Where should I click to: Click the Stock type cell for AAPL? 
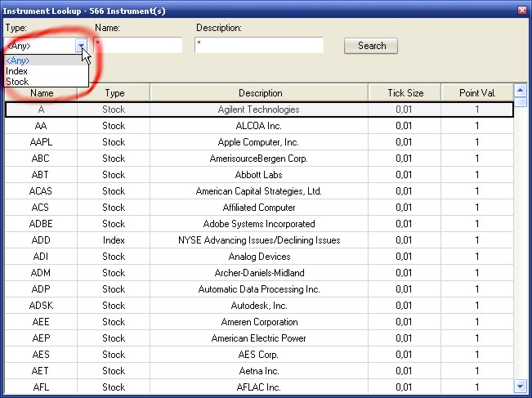(x=114, y=142)
